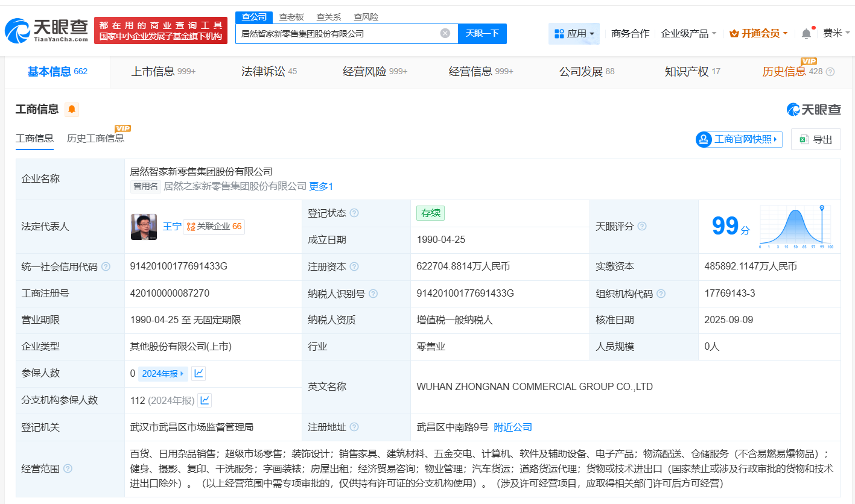855x504 pixels.
Task: Expand the 开通会员 dropdown
Action: pyautogui.click(x=758, y=34)
